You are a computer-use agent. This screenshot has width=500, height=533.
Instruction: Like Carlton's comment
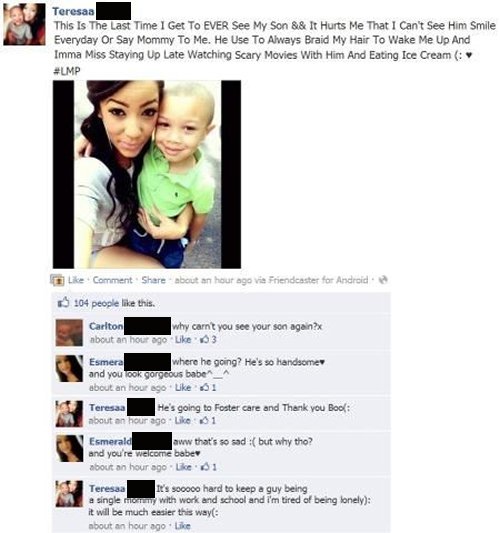pos(183,339)
